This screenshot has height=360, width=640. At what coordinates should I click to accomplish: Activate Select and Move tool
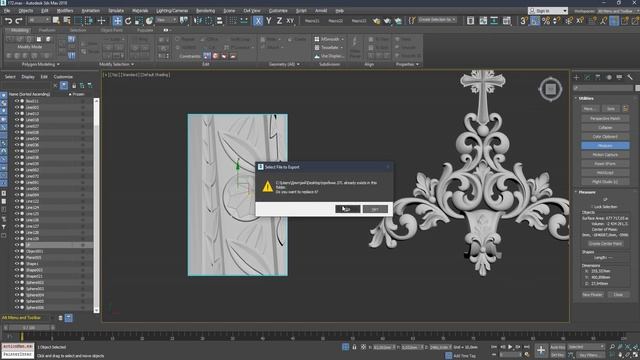(117, 20)
